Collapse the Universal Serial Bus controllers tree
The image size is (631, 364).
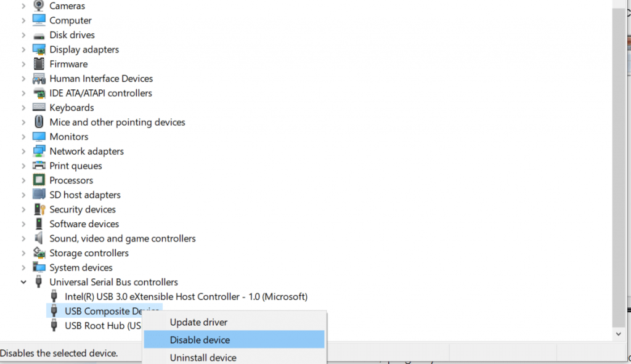[x=23, y=281]
